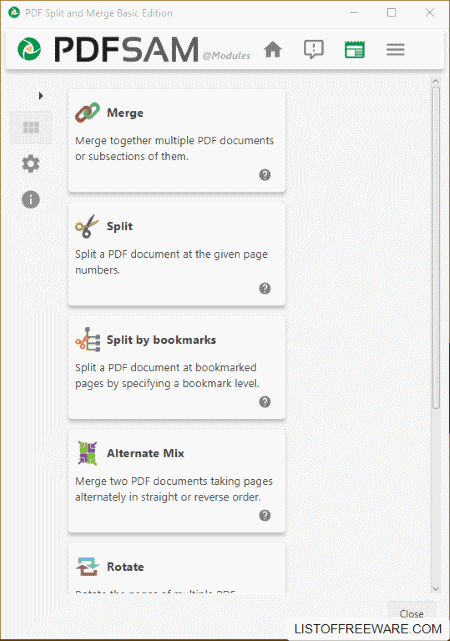Viewport: 450px width, 641px height.
Task: Open the Merge module
Action: click(177, 141)
